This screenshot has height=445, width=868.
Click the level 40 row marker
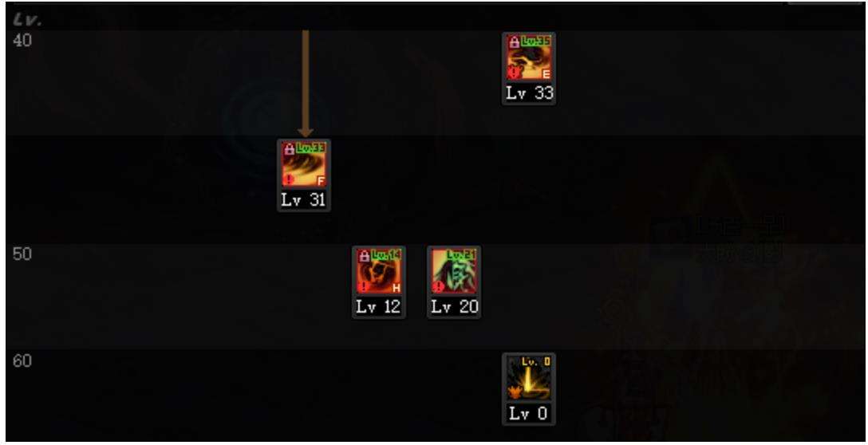[x=22, y=41]
